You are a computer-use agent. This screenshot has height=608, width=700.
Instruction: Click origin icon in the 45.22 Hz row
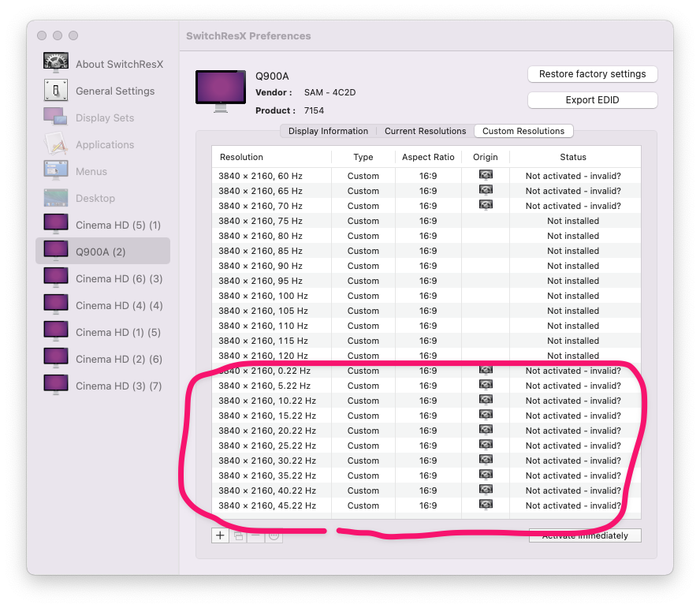[486, 505]
